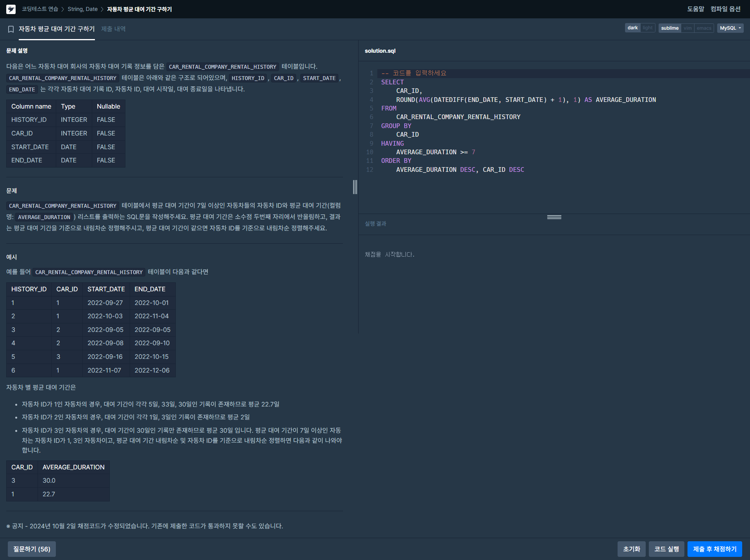
Task: Select the dark theme option
Action: 632,28
